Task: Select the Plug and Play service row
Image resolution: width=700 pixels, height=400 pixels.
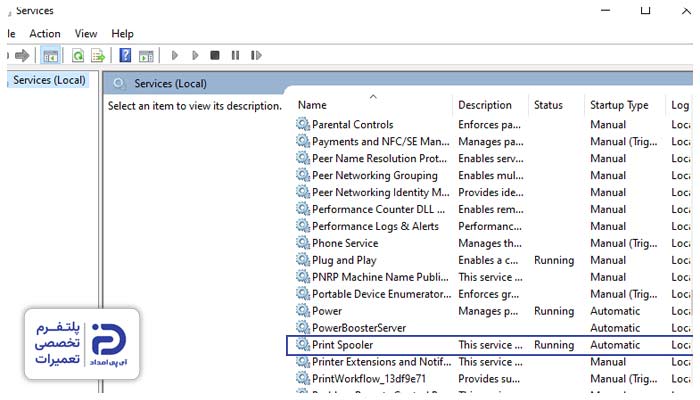Action: coord(343,260)
